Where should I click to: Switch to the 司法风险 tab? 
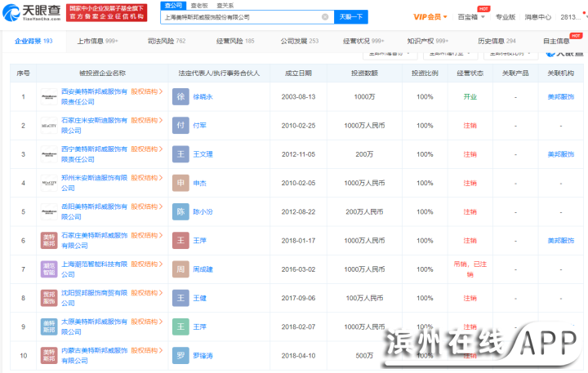click(167, 40)
